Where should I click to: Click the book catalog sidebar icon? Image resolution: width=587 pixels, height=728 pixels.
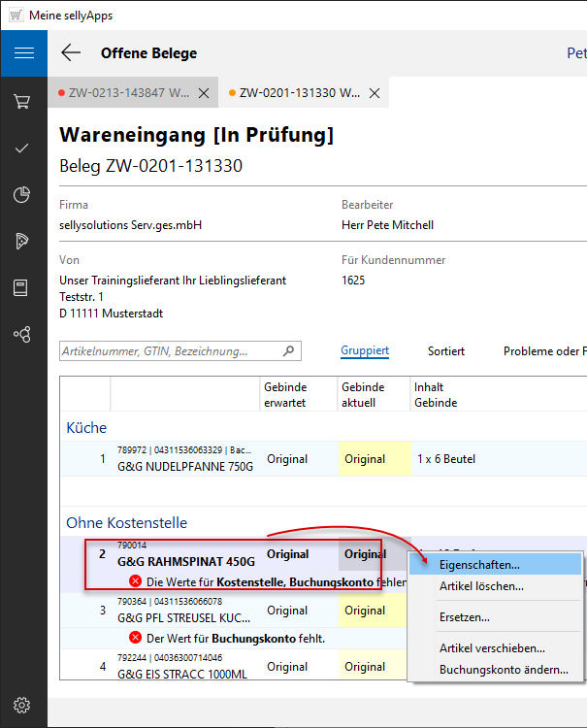23,288
